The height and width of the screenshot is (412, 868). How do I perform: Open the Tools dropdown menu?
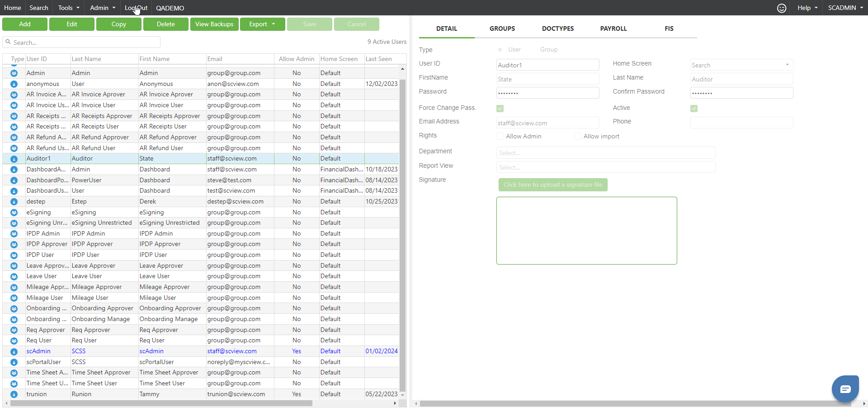pos(69,8)
